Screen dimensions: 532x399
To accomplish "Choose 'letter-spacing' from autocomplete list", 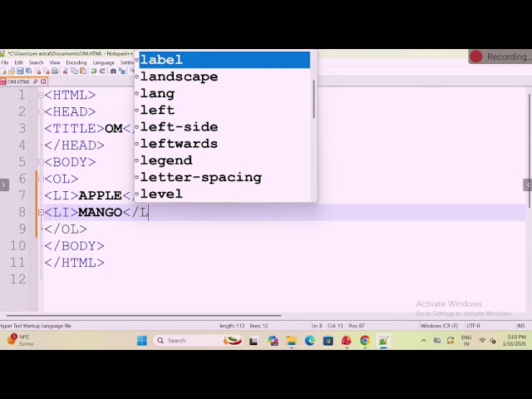I will click(x=223, y=177).
